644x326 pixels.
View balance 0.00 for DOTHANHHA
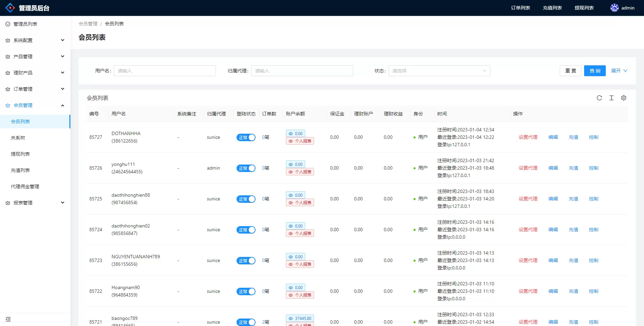point(295,133)
